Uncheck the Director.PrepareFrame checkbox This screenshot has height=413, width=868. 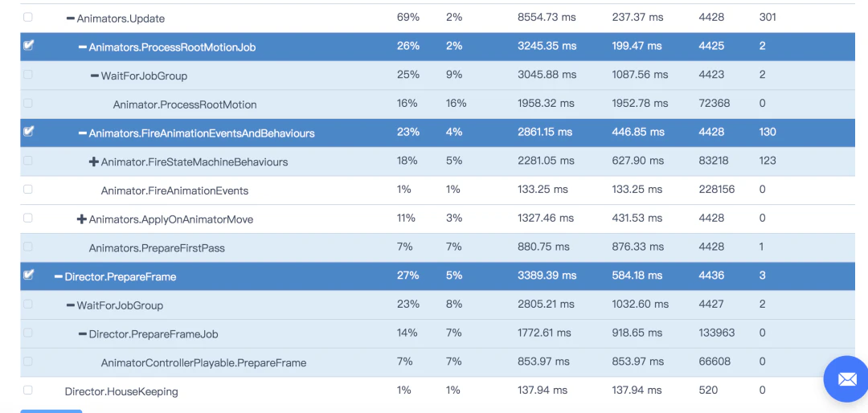click(27, 275)
